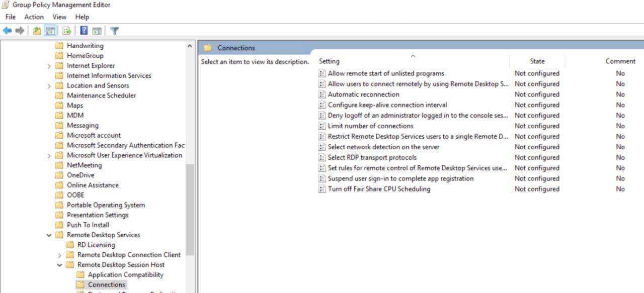Select the Connections folder icon in content pane

tap(208, 47)
